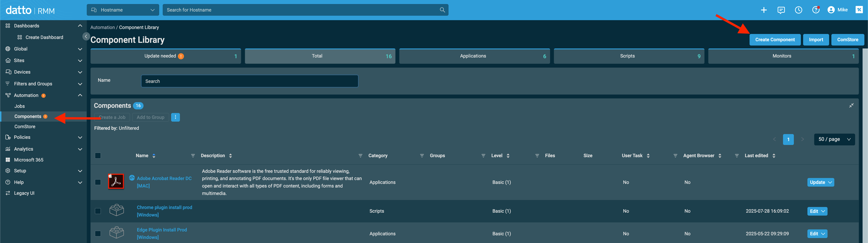Check the Adobe Acrobat Reader DC row checkbox
The image size is (868, 243).
click(98, 182)
